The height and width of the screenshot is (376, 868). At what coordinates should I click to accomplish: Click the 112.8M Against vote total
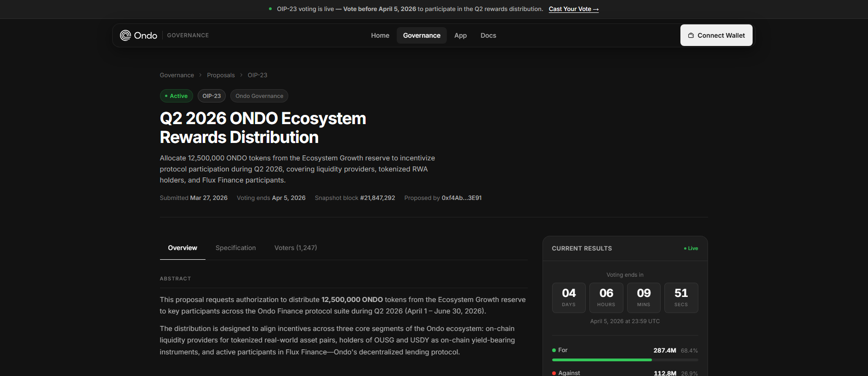coord(665,373)
